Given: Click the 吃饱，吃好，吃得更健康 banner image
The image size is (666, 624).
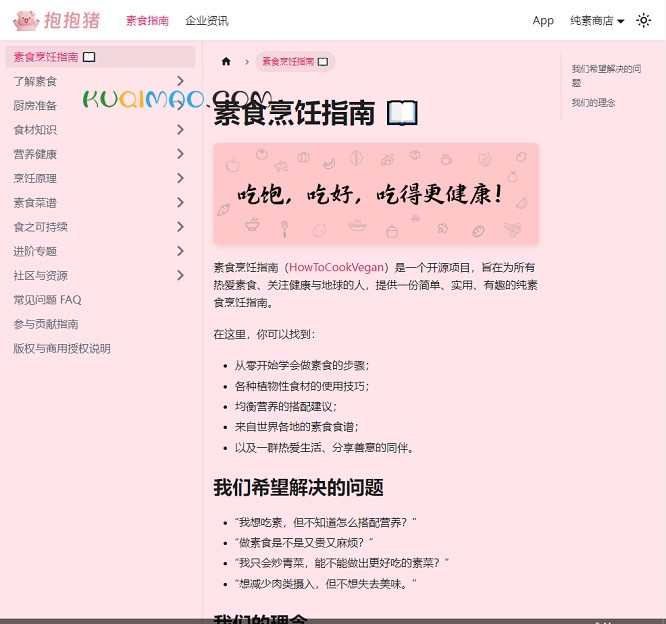Looking at the screenshot, I should [x=376, y=194].
